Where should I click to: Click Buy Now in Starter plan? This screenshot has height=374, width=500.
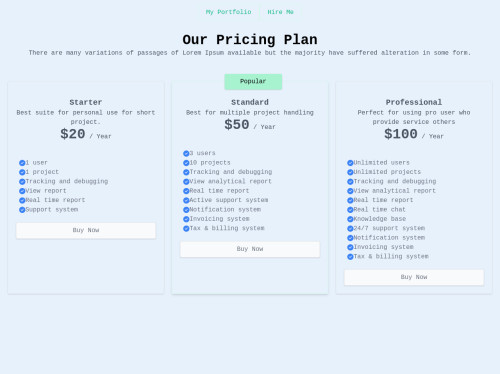pos(86,230)
